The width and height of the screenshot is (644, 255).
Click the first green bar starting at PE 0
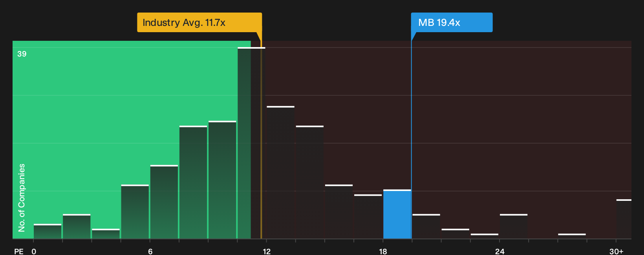click(x=48, y=231)
